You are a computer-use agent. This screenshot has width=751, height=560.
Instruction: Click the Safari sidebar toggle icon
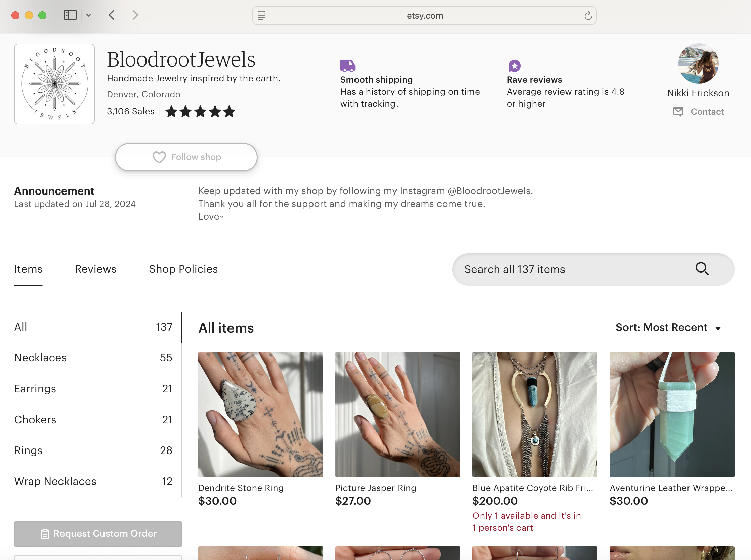[x=70, y=15]
